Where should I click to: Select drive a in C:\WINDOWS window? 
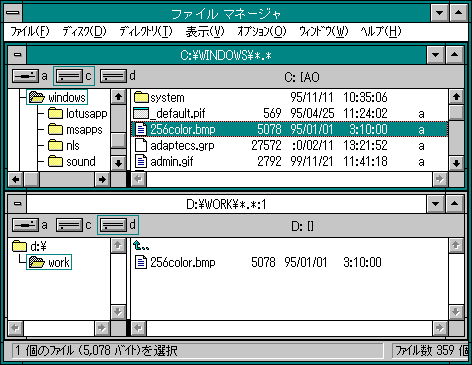click(x=30, y=76)
